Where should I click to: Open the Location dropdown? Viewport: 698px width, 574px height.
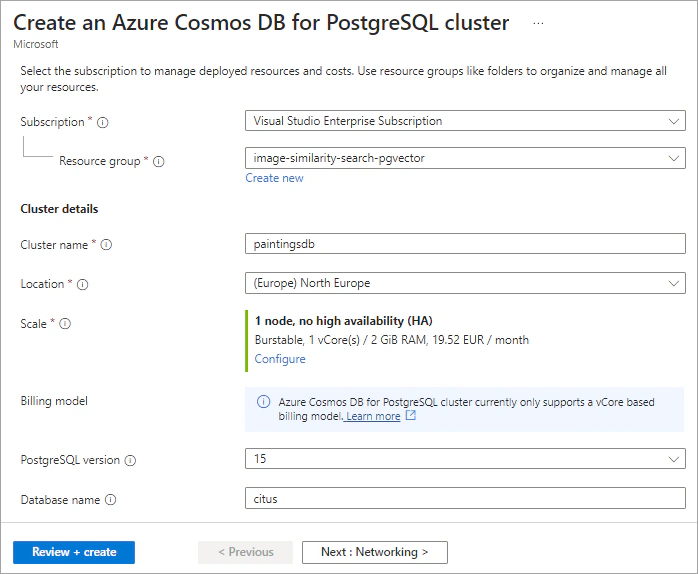465,283
